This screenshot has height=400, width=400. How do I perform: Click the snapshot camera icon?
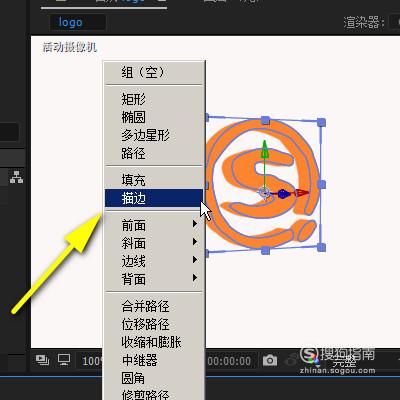(270, 360)
